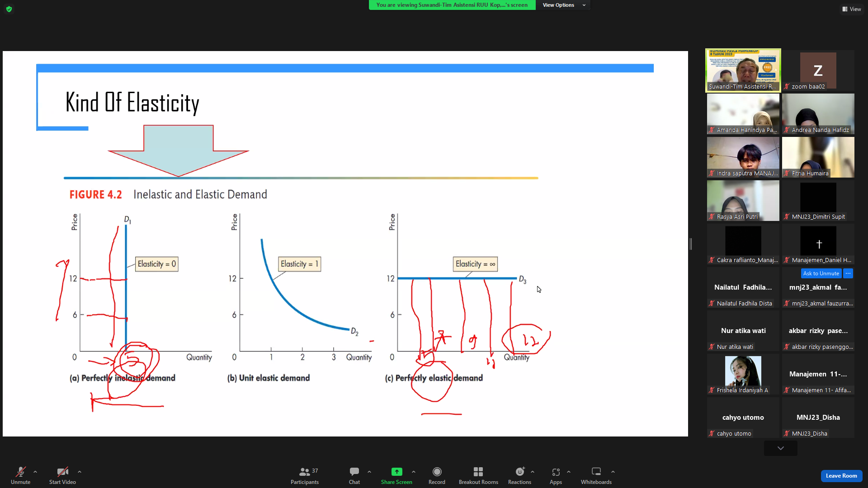Select zoom baa02 participant tile
Image resolution: width=868 pixels, height=488 pixels.
818,70
